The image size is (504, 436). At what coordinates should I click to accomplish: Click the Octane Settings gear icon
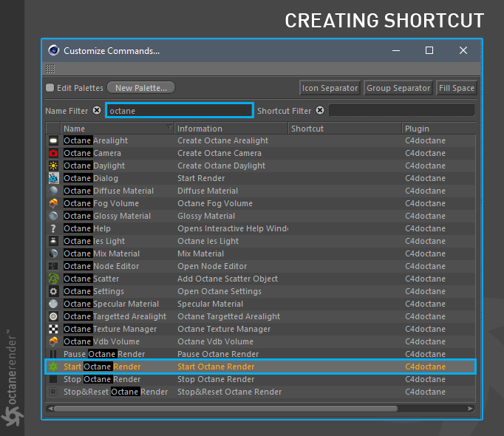(53, 291)
